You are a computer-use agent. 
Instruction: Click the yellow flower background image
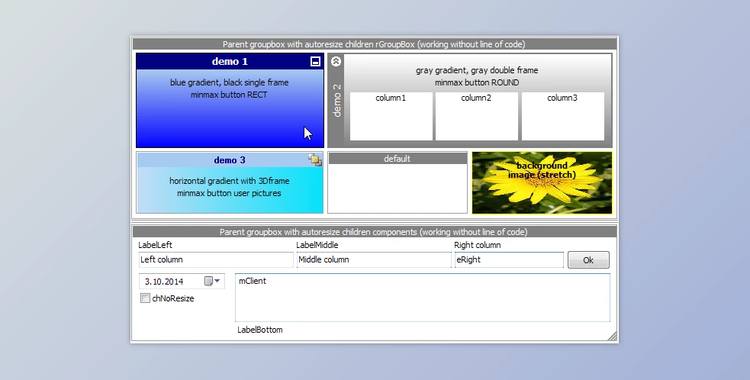pos(542,183)
